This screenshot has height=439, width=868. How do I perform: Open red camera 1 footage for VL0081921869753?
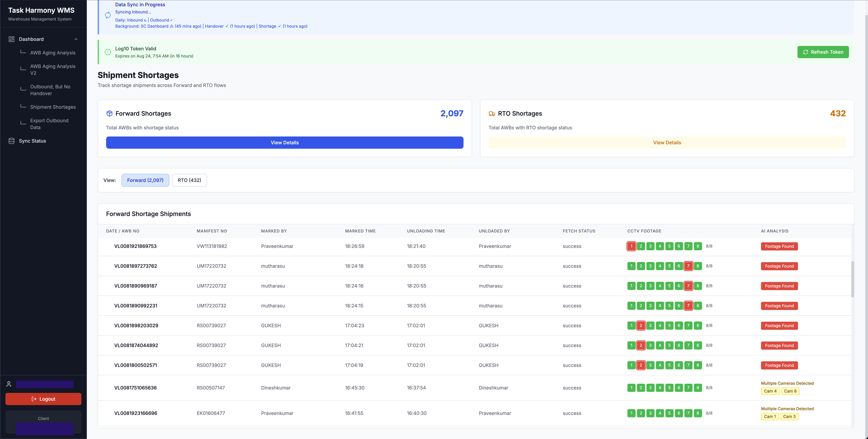(631, 246)
